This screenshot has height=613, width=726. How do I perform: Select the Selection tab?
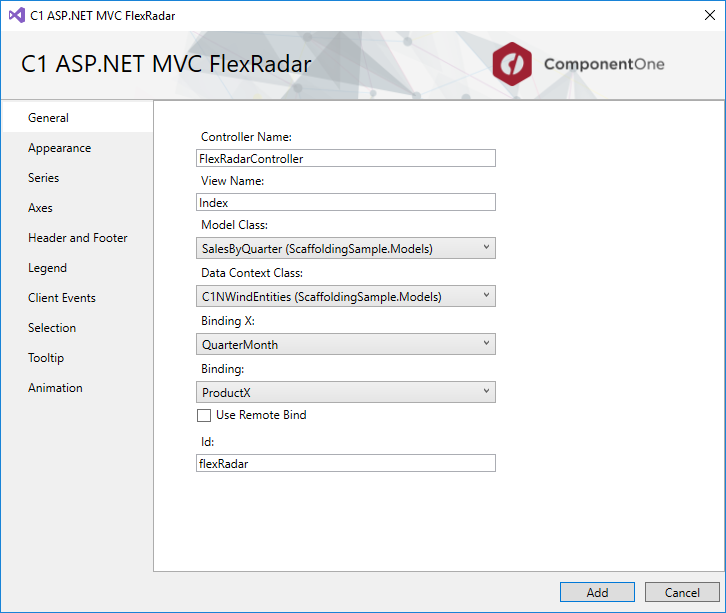coord(77,328)
